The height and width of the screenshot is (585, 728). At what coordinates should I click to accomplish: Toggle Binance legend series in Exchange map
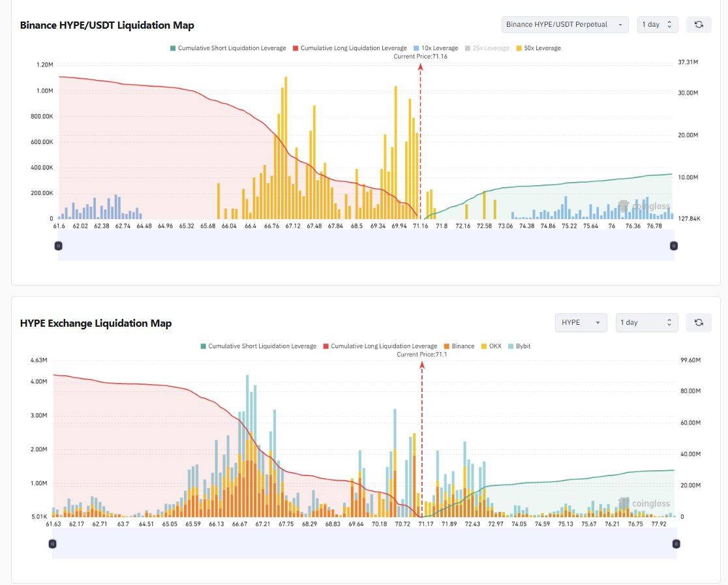click(x=459, y=346)
